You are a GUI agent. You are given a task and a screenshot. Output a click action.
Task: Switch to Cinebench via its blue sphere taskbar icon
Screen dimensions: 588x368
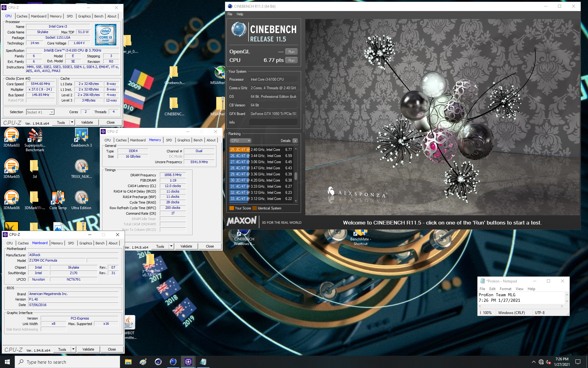[x=173, y=362]
